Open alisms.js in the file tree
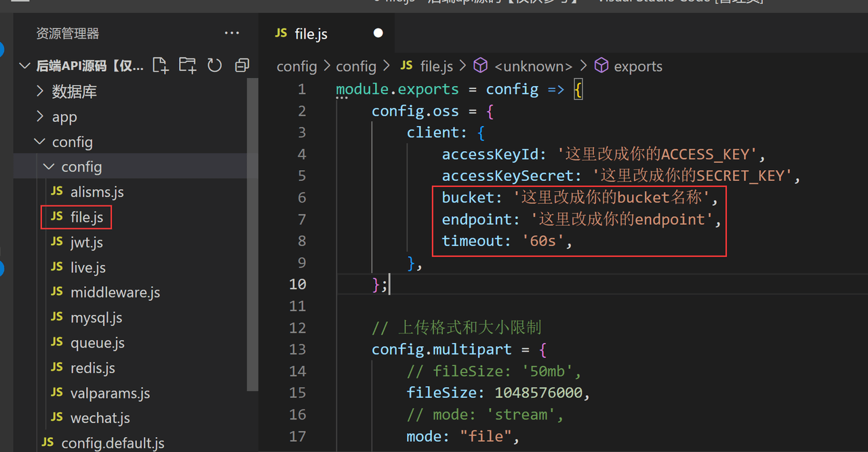Image resolution: width=868 pixels, height=452 pixels. pos(97,192)
